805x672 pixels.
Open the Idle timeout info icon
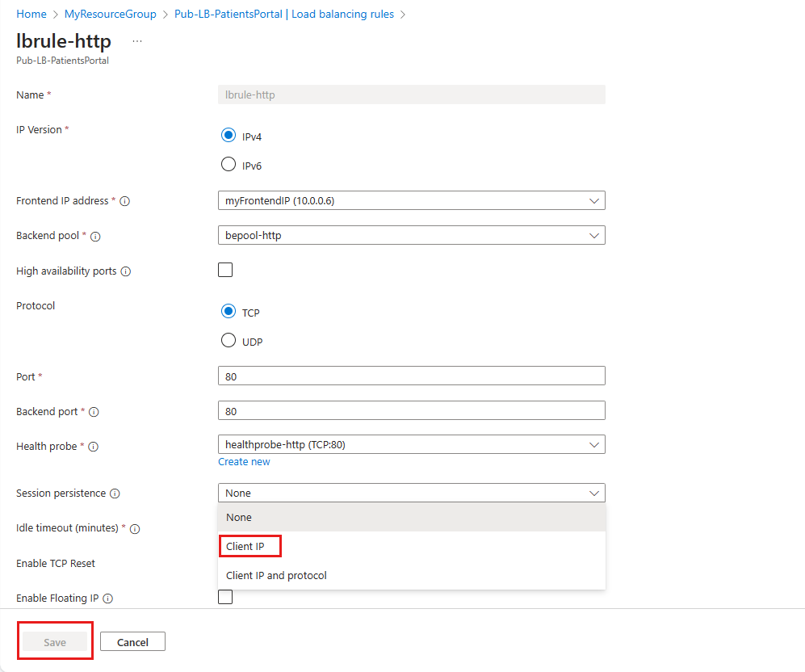pos(135,527)
